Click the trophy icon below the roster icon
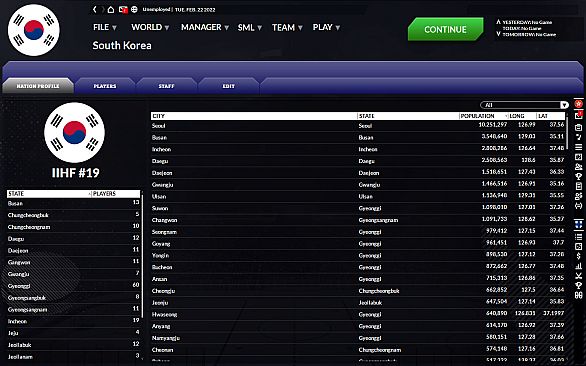586x366 pixels. click(x=579, y=176)
